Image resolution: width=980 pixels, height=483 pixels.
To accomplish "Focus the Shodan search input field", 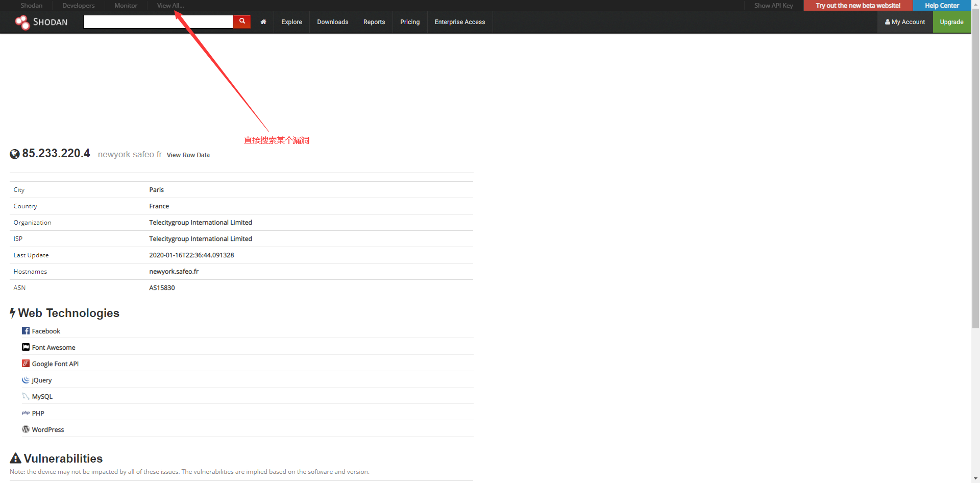I will click(158, 21).
